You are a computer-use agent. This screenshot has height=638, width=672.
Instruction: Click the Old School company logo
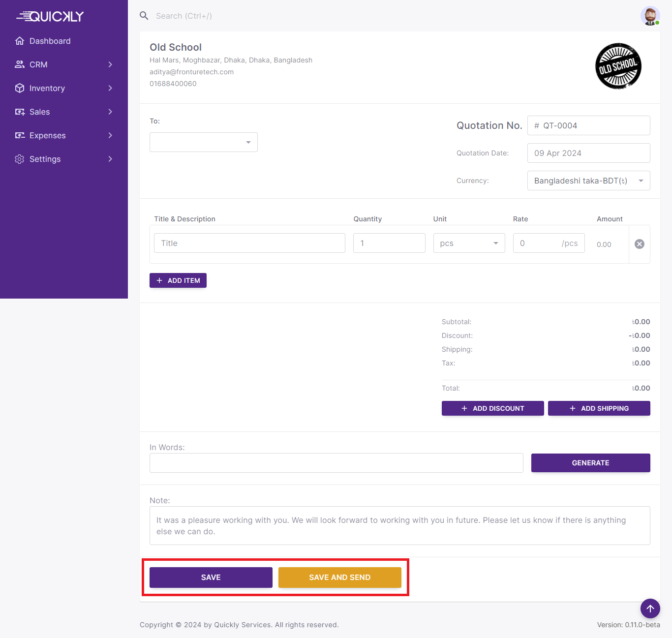click(x=618, y=66)
